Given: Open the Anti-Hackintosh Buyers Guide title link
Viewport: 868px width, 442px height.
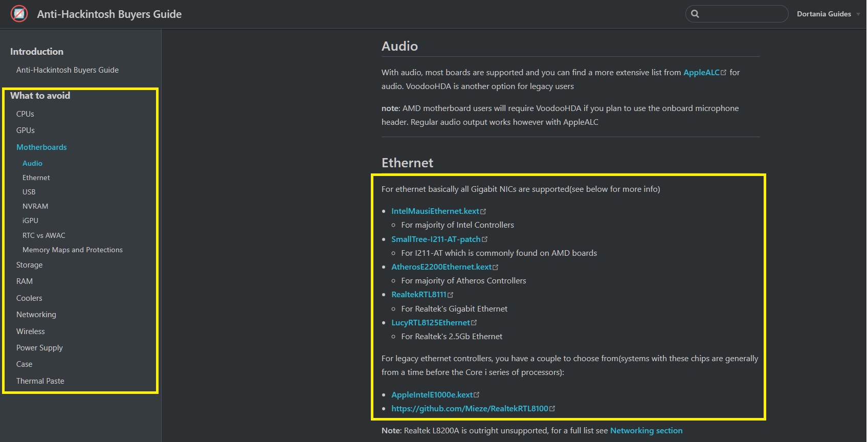Looking at the screenshot, I should click(x=109, y=14).
